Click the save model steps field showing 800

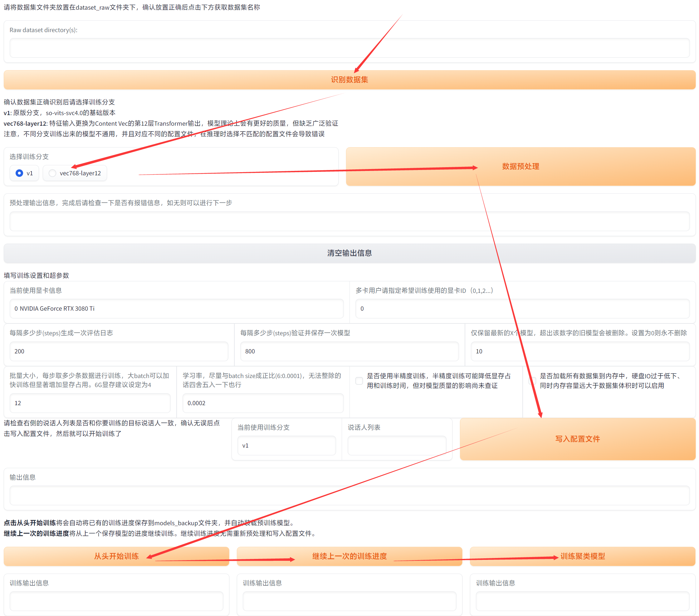point(349,351)
